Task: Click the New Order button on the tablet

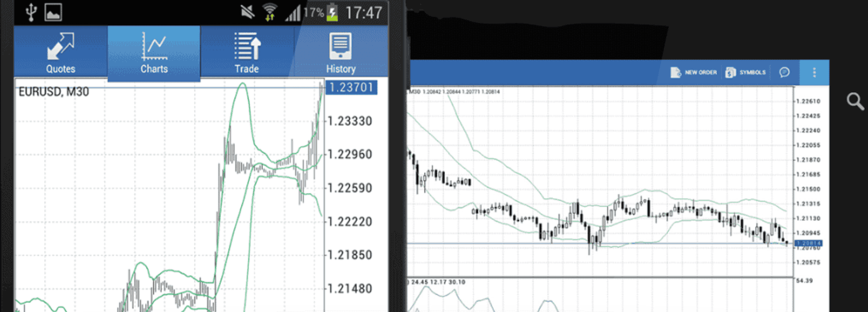Action: 694,72
